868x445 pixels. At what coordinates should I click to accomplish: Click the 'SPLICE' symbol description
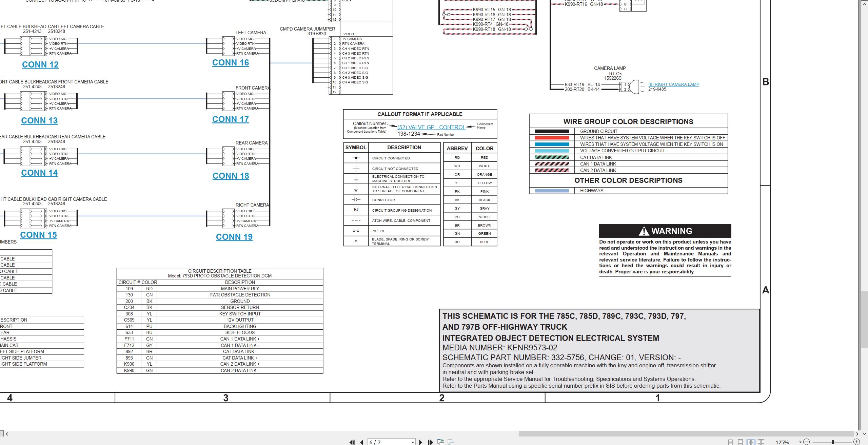379,231
